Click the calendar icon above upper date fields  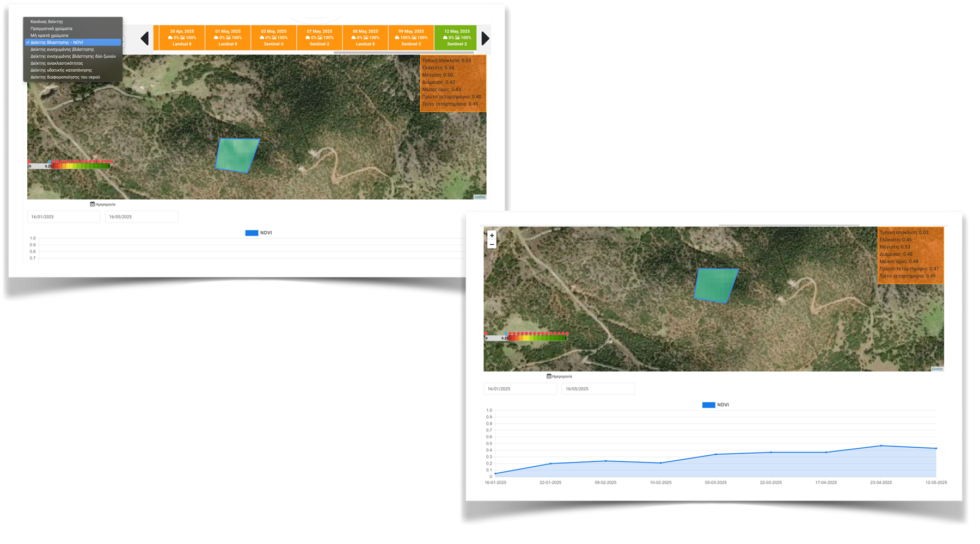click(93, 204)
